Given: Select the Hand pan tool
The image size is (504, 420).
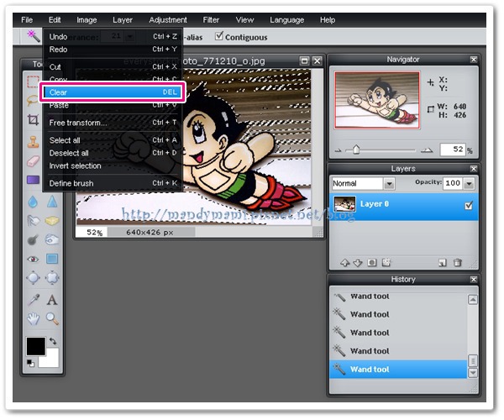Looking at the screenshot, I should pyautogui.click(x=33, y=318).
